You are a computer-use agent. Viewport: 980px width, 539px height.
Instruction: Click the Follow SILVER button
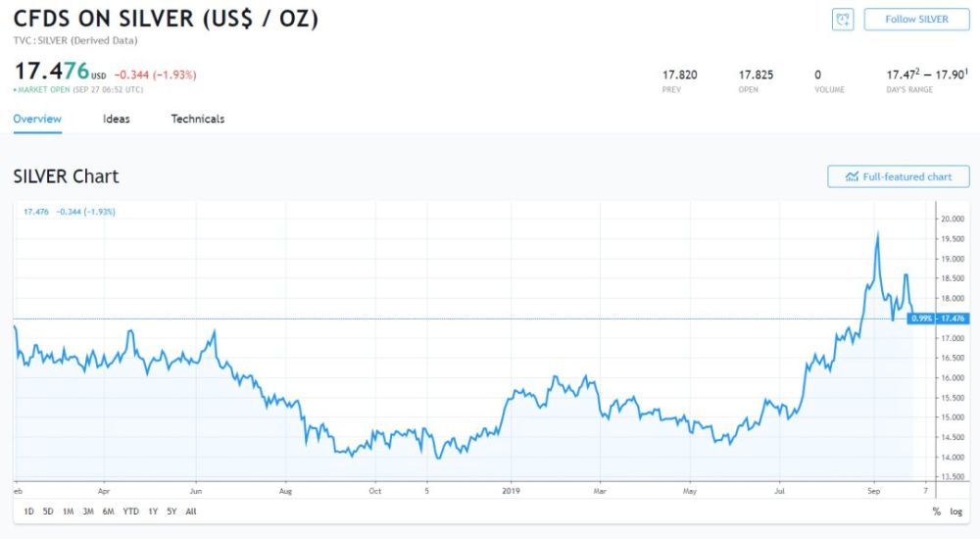(916, 20)
